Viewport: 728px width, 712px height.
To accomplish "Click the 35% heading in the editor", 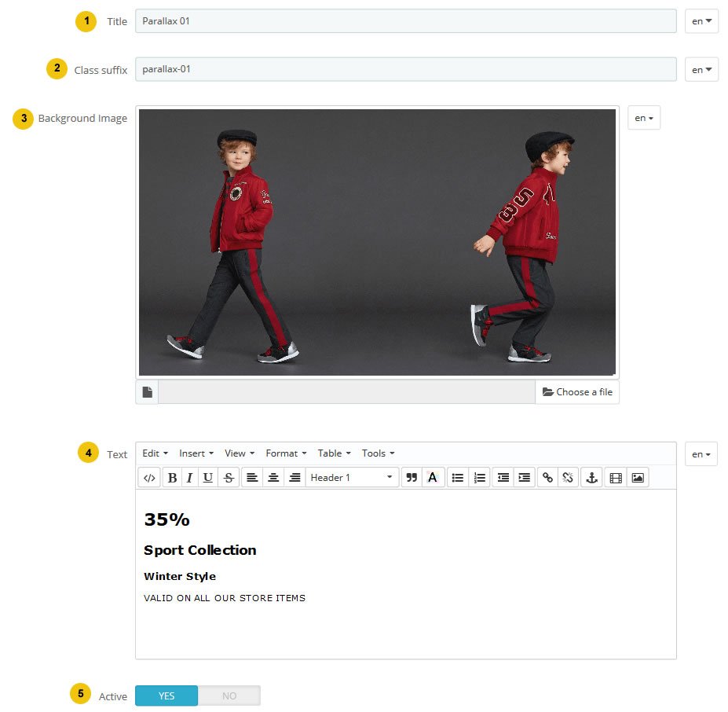I will (x=166, y=519).
